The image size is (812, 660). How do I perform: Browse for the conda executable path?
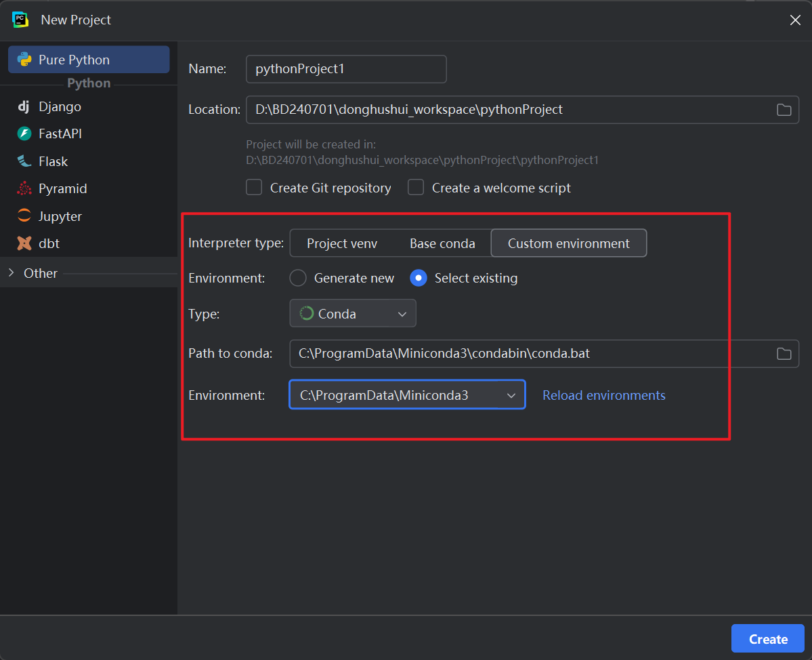coord(784,353)
